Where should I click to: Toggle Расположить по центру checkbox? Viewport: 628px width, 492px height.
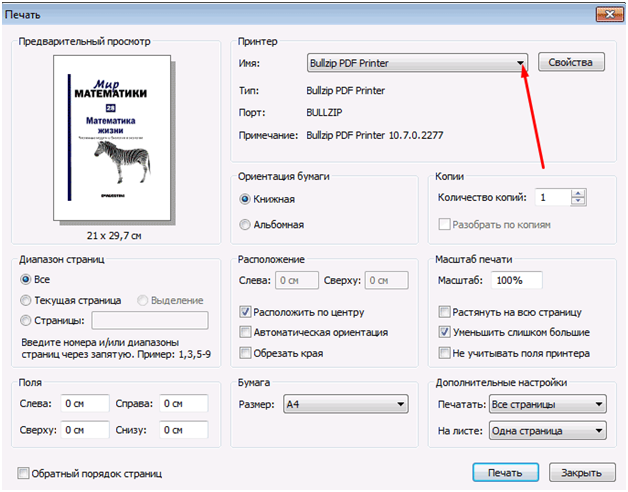[246, 311]
